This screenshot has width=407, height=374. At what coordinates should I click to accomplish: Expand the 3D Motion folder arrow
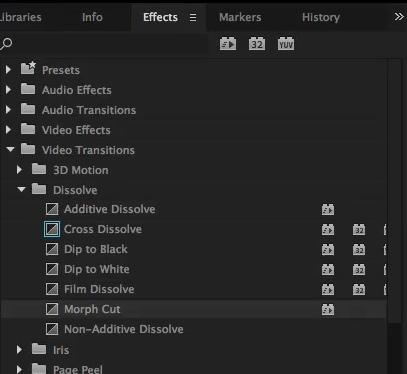click(x=19, y=170)
